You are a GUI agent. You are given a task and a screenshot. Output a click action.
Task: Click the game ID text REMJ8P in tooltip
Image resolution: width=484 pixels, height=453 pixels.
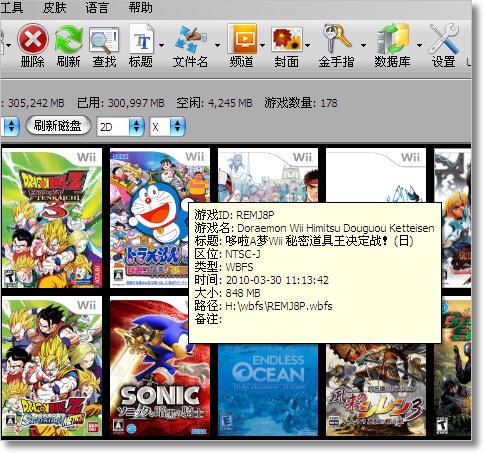tap(255, 215)
